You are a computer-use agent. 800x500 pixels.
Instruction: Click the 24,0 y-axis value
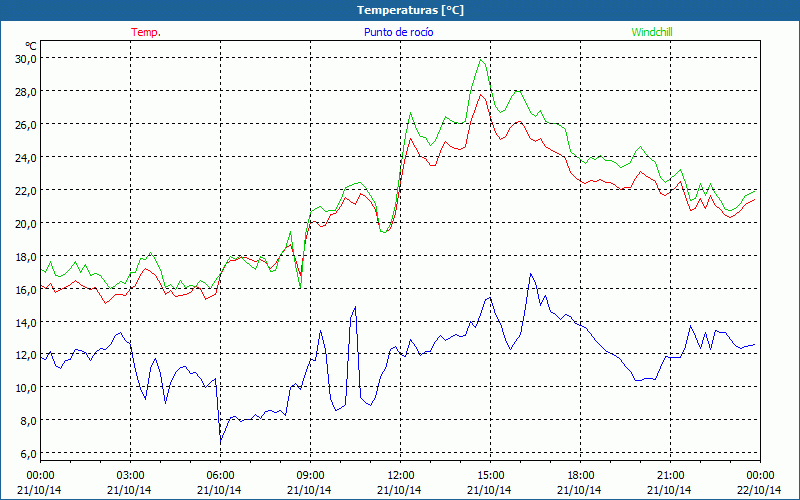[x=26, y=157]
